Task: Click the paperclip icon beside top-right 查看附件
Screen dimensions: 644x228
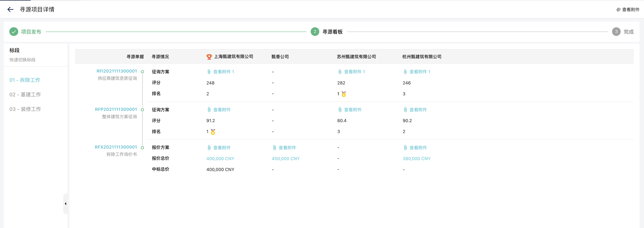Action: (x=618, y=10)
